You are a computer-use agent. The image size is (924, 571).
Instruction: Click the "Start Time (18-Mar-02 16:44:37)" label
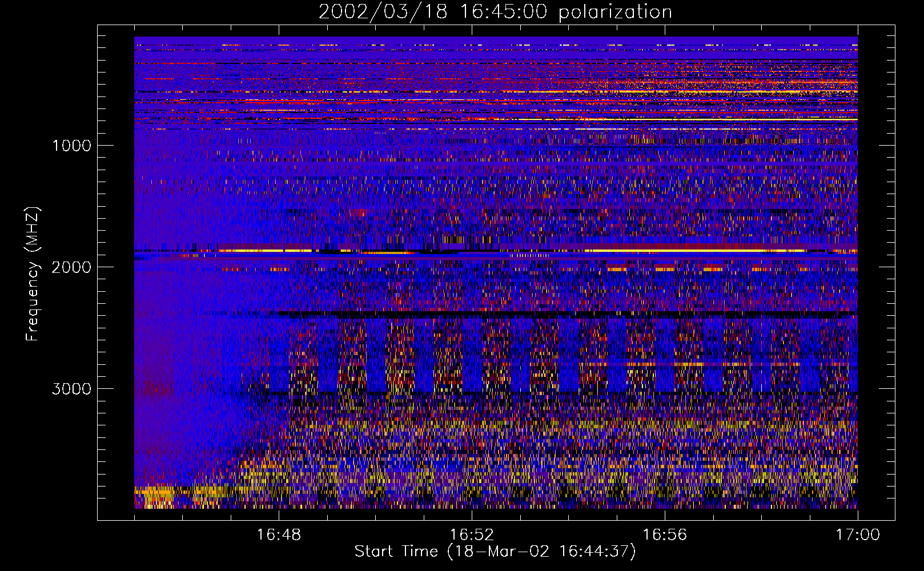point(495,552)
